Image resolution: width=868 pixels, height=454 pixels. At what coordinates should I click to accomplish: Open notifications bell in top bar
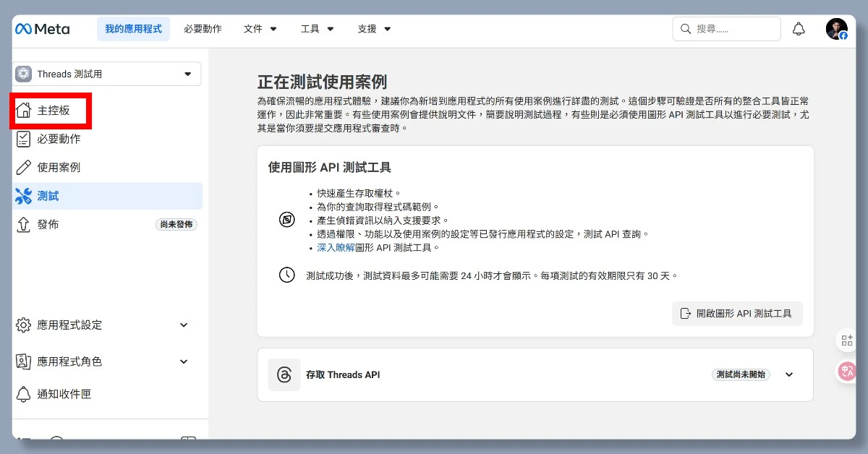coord(799,29)
